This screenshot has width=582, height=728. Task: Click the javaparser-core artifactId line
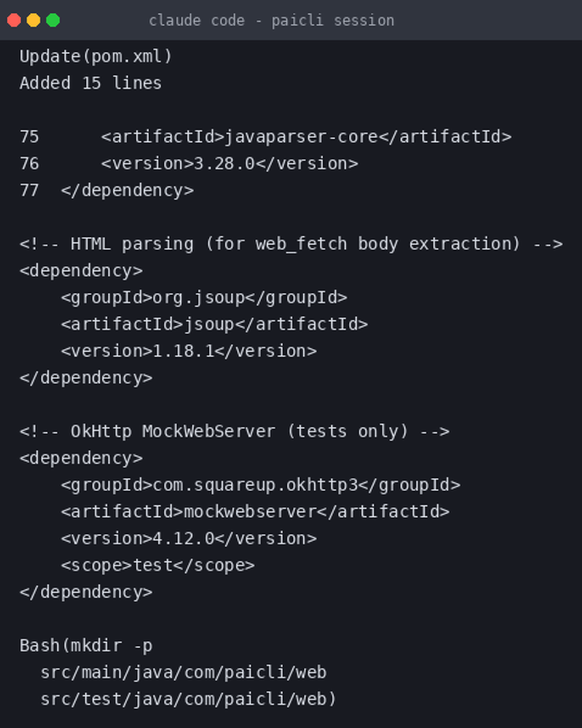coord(307,137)
